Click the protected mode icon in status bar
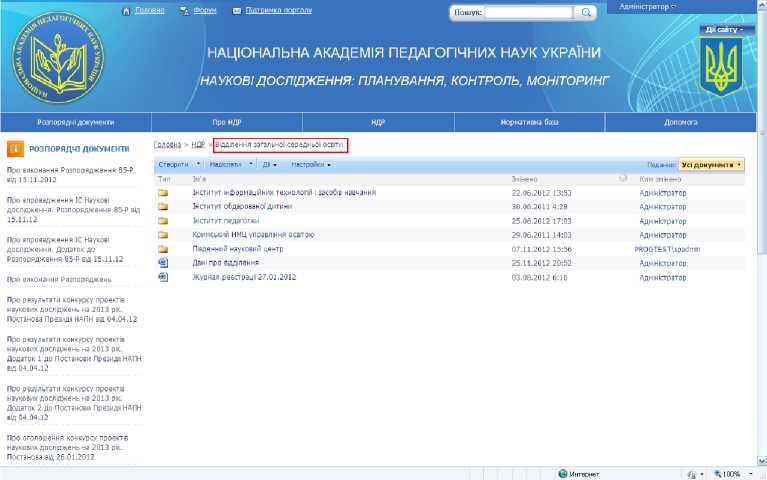This screenshot has width=767, height=480. tap(692, 474)
